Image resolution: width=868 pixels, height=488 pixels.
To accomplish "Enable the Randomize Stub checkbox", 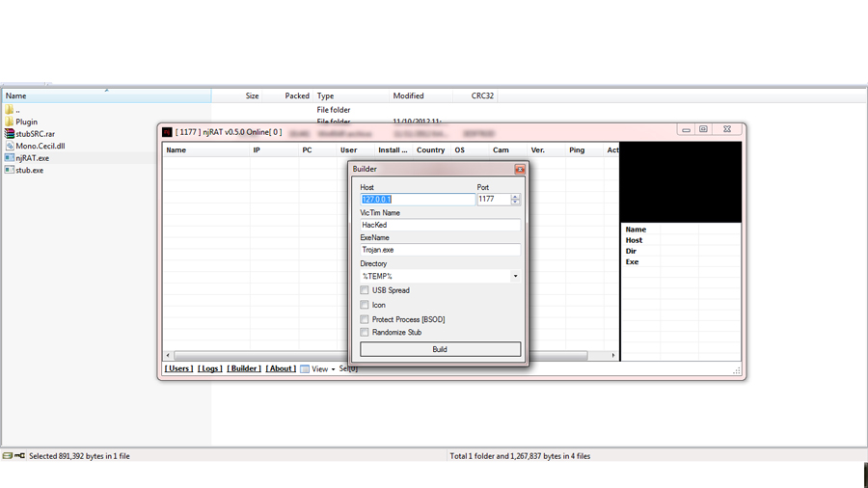I will [x=365, y=332].
